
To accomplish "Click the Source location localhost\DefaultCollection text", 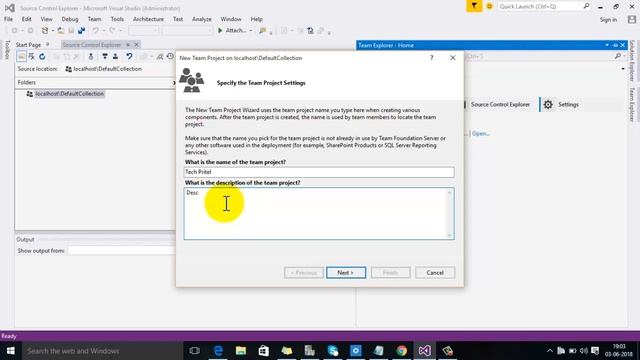I will tap(107, 69).
